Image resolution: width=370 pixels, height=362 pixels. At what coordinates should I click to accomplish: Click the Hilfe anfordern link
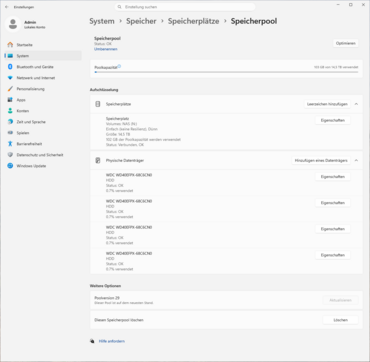(x=112, y=341)
